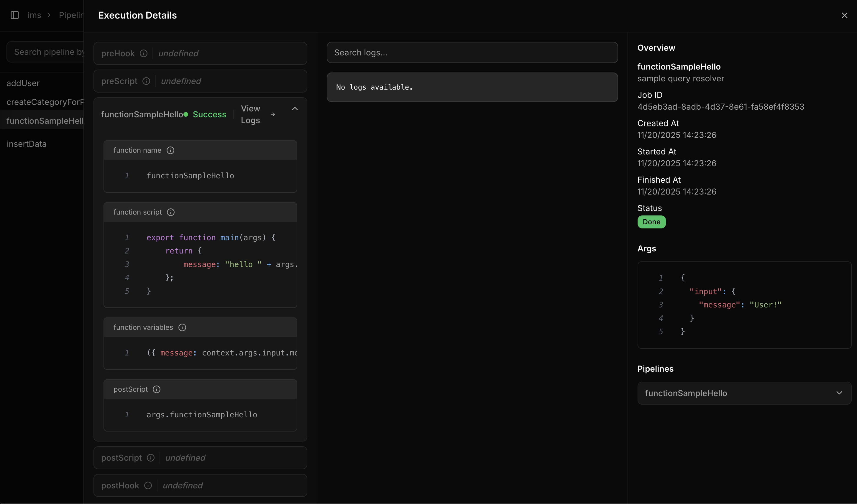Toggle the sidebar with the panel icon
Image resolution: width=857 pixels, height=504 pixels.
click(14, 15)
